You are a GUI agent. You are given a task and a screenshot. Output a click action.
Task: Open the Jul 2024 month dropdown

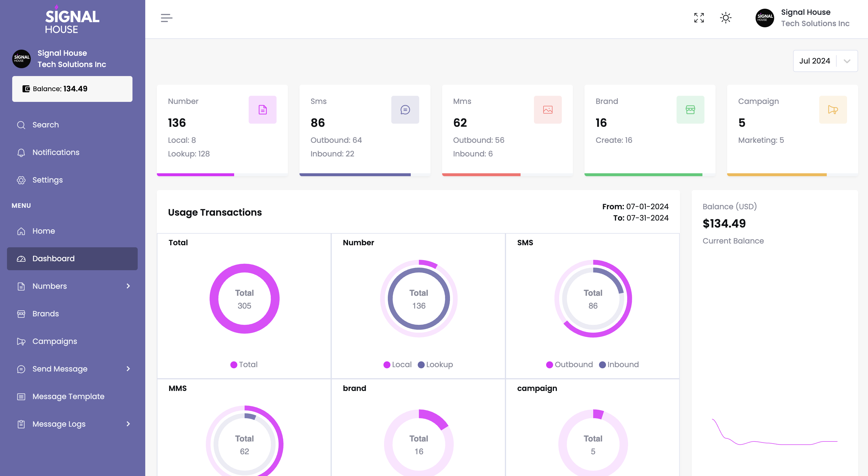pyautogui.click(x=825, y=61)
